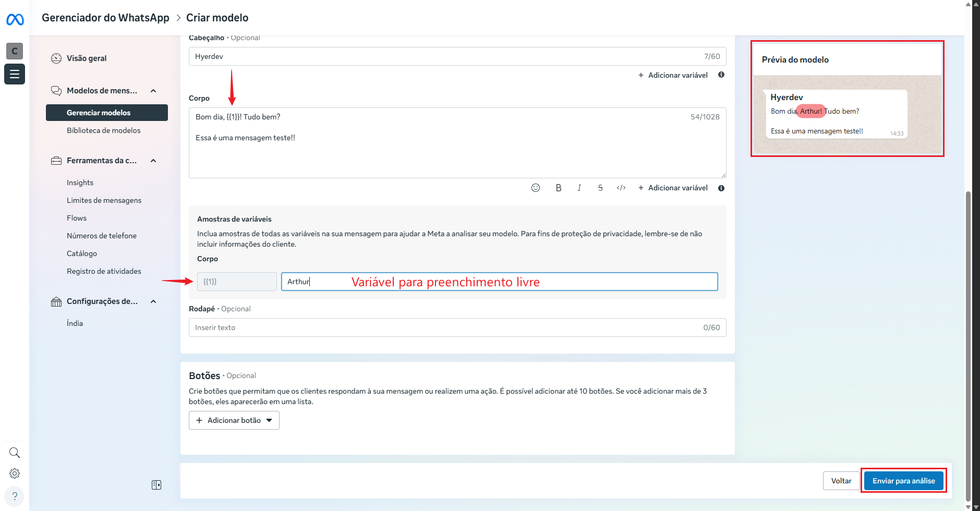The height and width of the screenshot is (511, 980).
Task: Collapse the Ferramentas da conta section
Action: point(153,161)
